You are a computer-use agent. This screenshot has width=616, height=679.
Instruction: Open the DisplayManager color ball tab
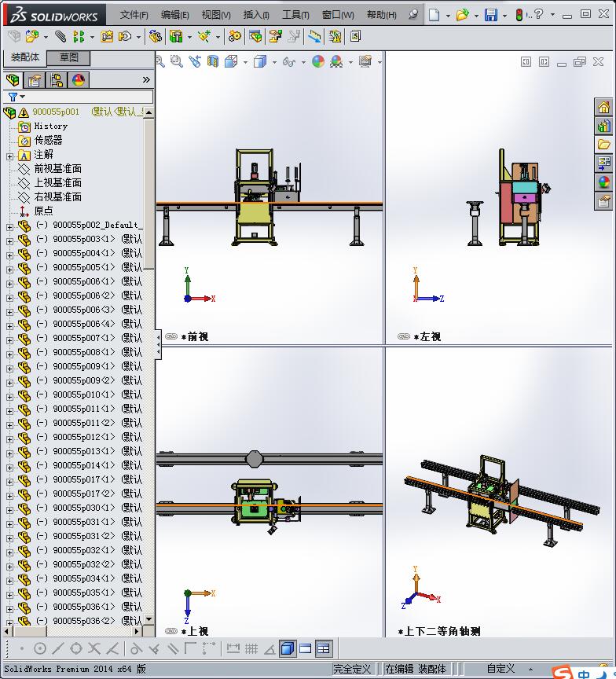79,80
